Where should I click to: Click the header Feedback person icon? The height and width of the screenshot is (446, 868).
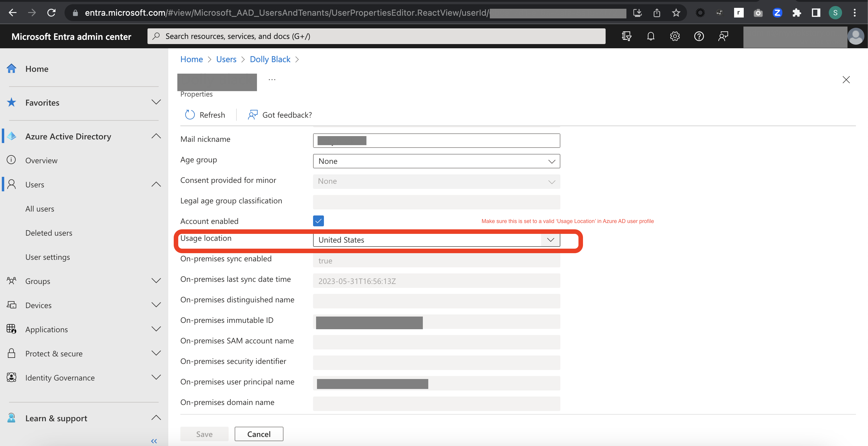(x=723, y=36)
